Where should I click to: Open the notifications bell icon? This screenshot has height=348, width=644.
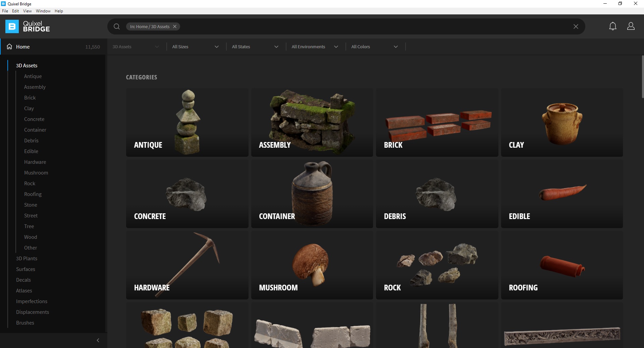click(612, 26)
